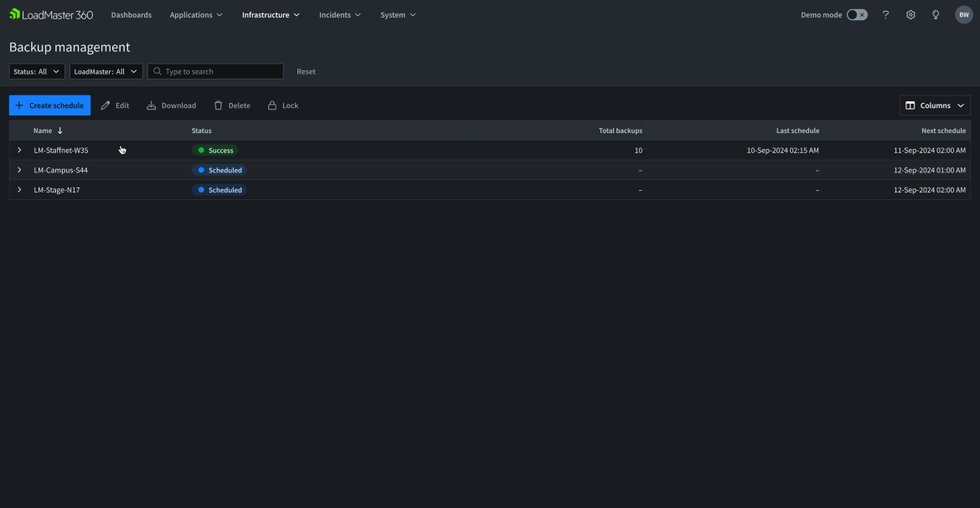Expand the LM-Staffnet-W35 row
980x508 pixels.
pos(19,151)
